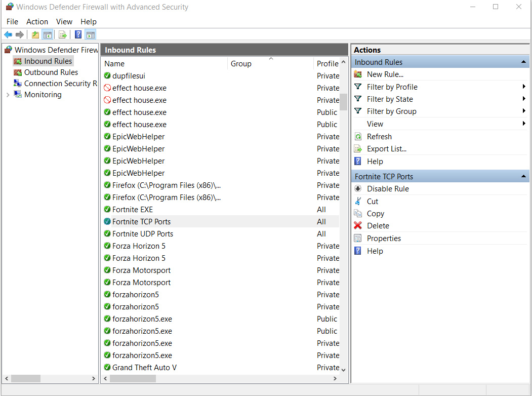This screenshot has width=532, height=396.
Task: Click the red Delete X icon
Action: coord(358,226)
